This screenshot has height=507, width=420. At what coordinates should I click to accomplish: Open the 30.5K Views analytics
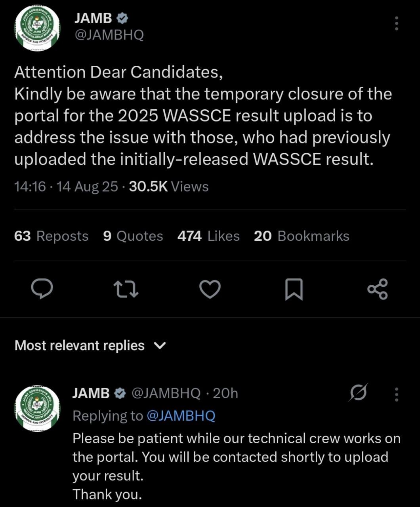[169, 186]
